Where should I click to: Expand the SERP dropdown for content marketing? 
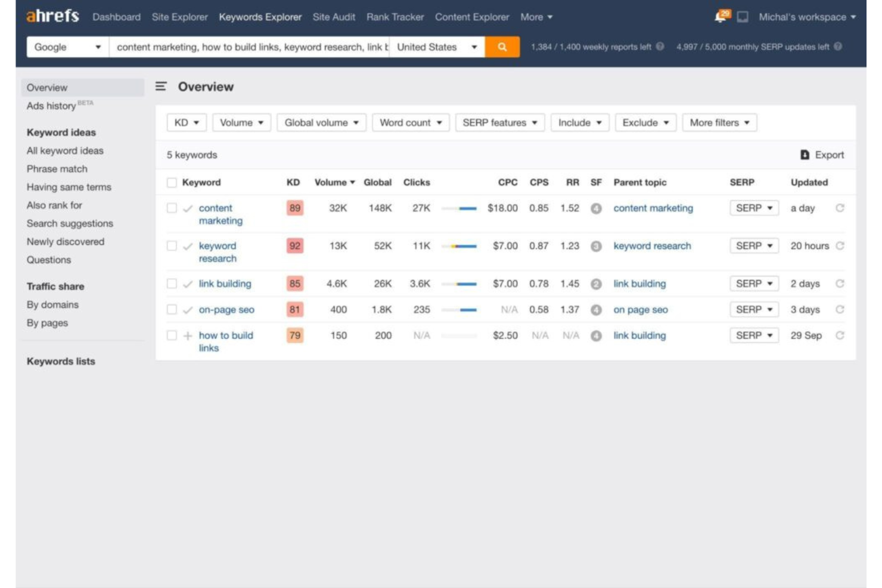tap(754, 208)
